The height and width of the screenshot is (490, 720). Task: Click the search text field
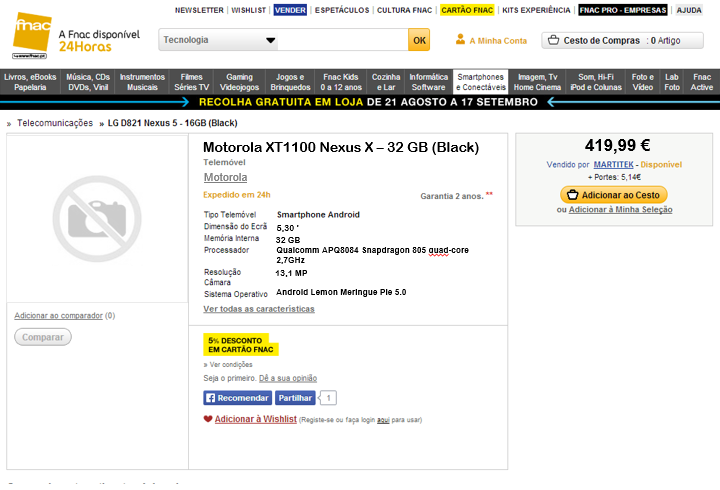343,40
